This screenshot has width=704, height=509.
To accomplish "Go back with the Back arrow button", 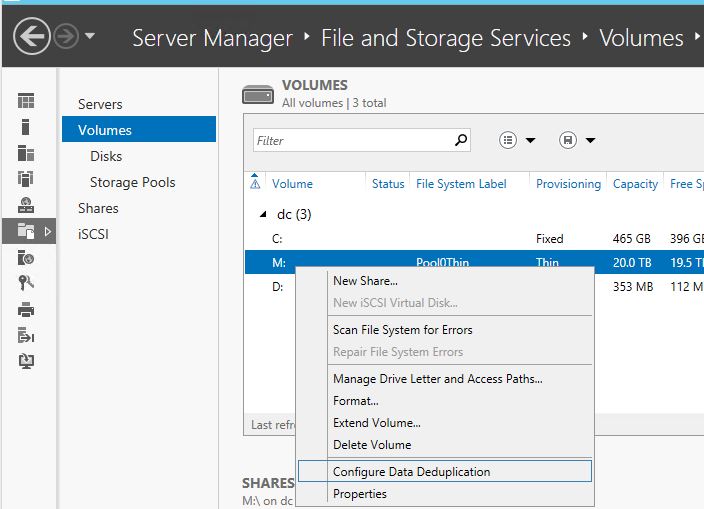I will click(31, 36).
